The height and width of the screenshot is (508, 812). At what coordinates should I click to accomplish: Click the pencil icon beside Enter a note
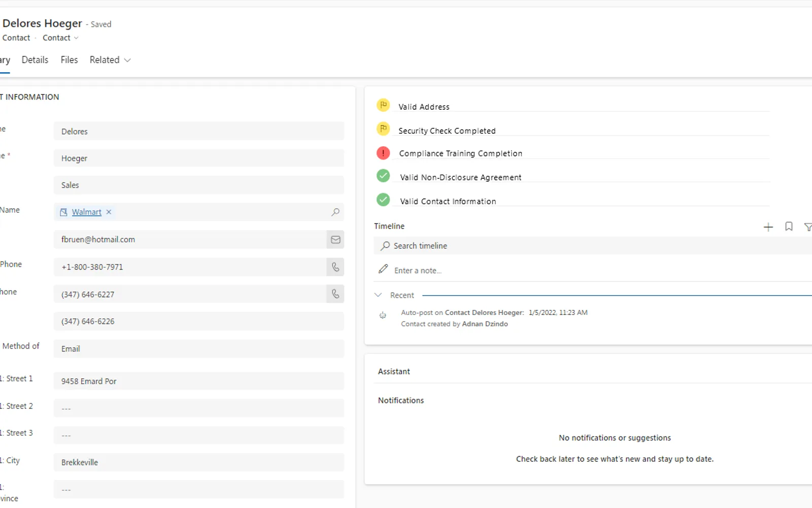[383, 269]
